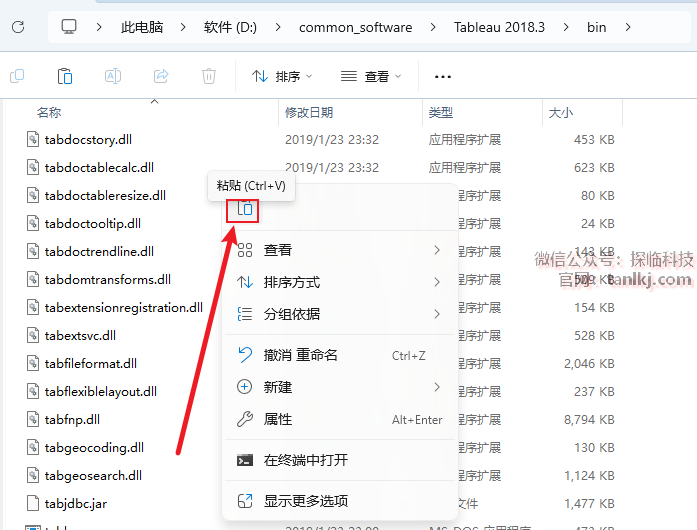Screen dimensions: 697x530
Task: Open the 查看 view dropdown in the toolbar
Action: (371, 76)
